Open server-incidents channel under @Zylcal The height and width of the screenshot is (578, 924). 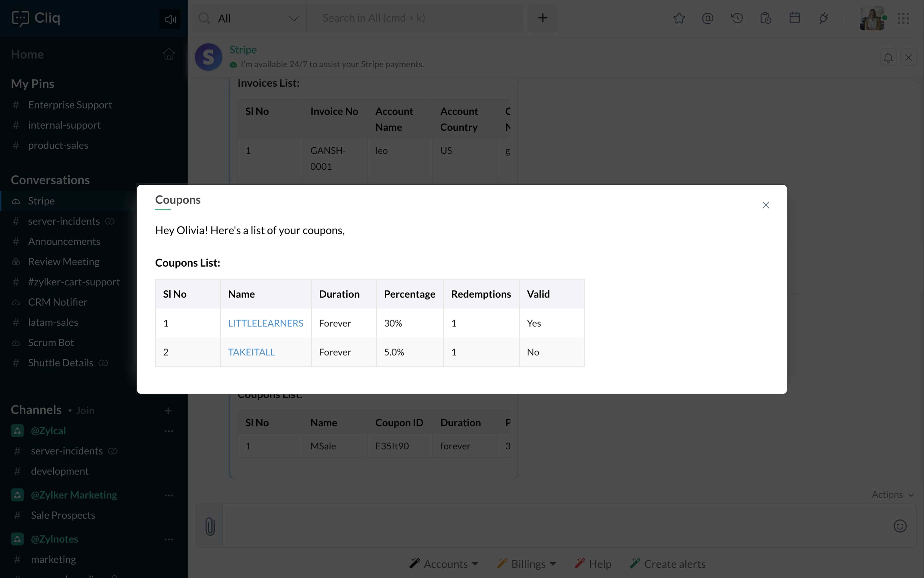(67, 451)
